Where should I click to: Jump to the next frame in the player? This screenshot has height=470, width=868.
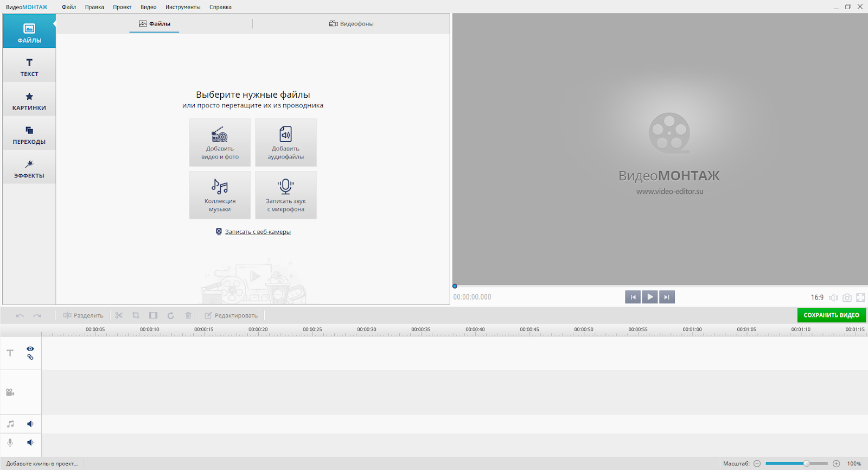(x=667, y=297)
